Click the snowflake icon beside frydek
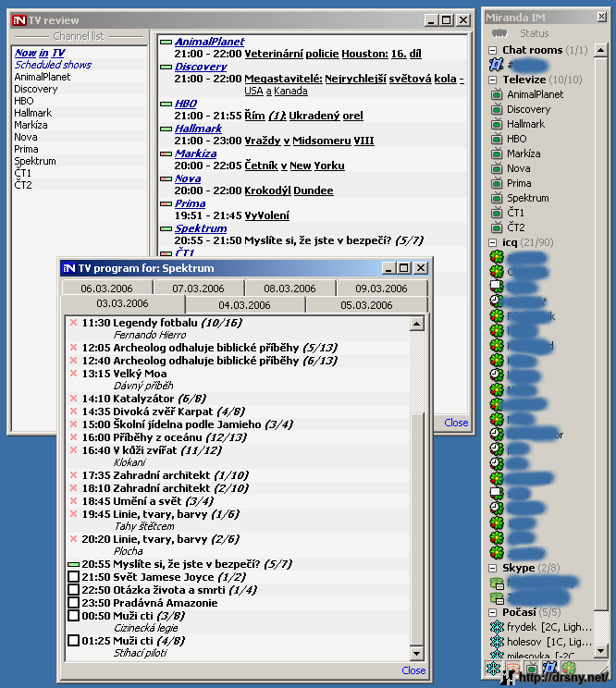This screenshot has width=616, height=688. point(497,627)
